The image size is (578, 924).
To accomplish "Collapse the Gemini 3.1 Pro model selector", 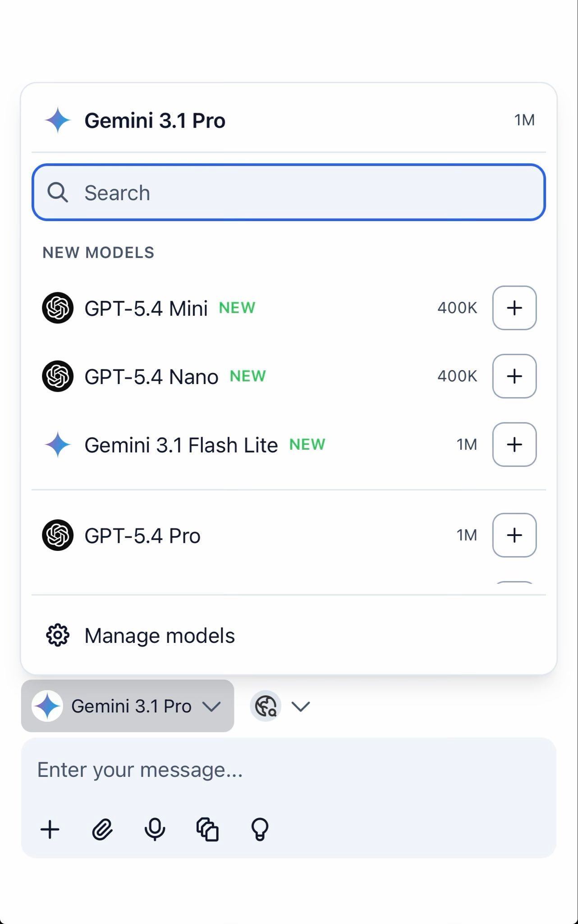I will tap(128, 706).
